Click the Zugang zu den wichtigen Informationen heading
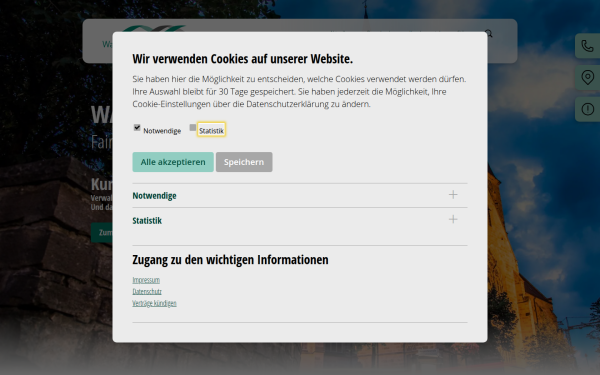 [x=230, y=259]
